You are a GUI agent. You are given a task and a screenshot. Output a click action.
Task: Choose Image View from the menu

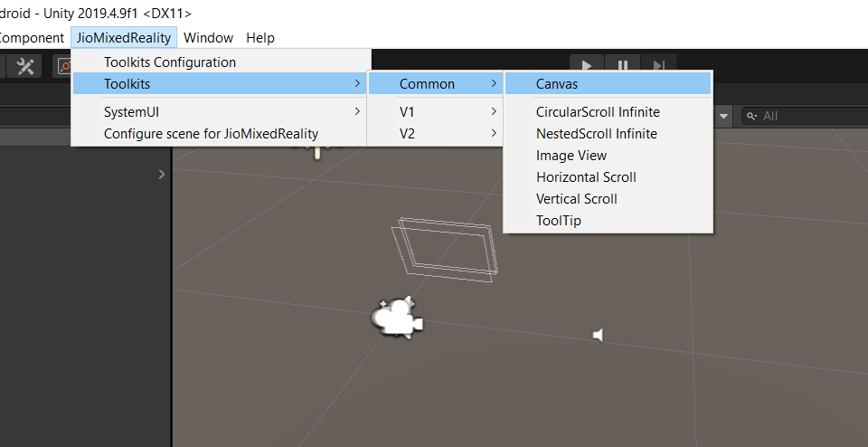click(x=571, y=156)
